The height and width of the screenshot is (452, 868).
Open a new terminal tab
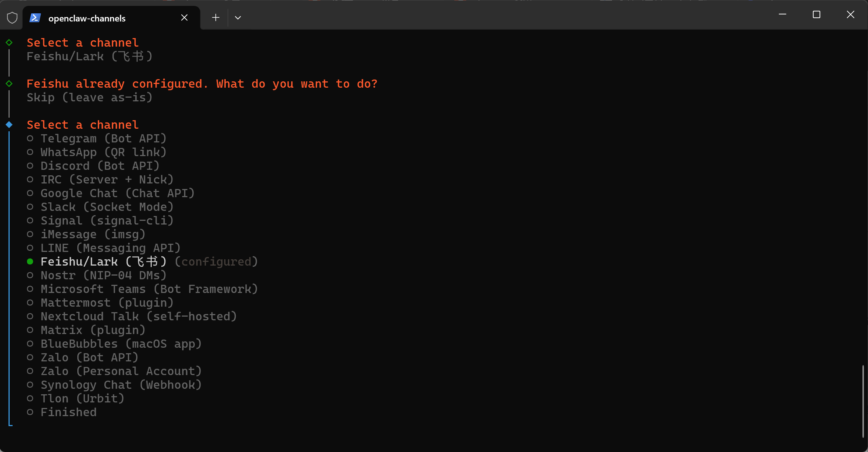[216, 18]
